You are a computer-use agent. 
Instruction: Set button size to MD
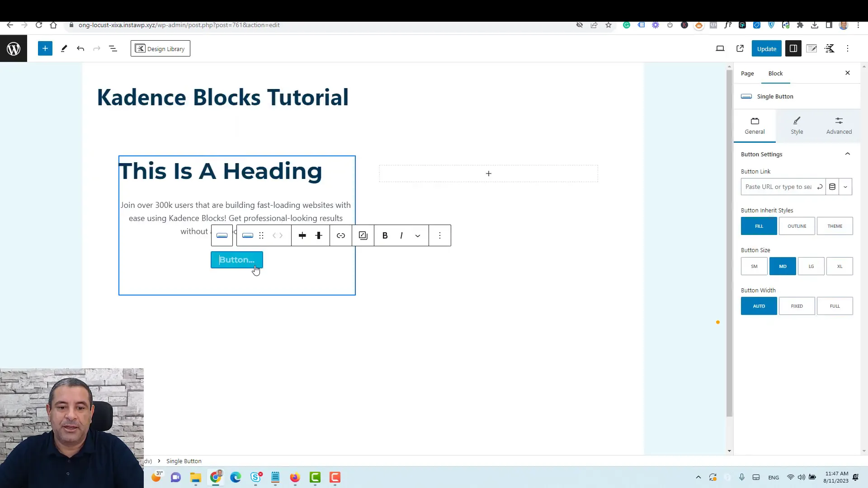[x=783, y=266]
